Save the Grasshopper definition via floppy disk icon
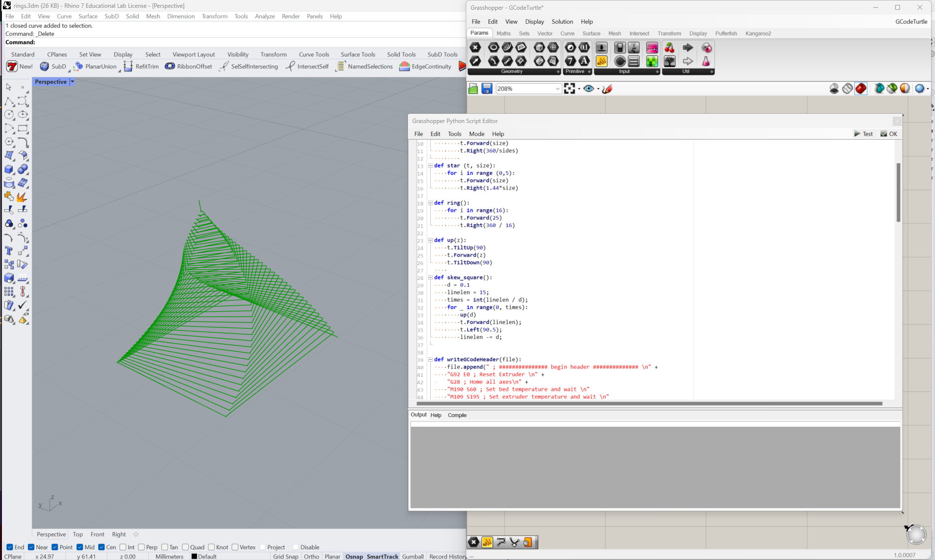This screenshot has height=560, width=935. 487,88
